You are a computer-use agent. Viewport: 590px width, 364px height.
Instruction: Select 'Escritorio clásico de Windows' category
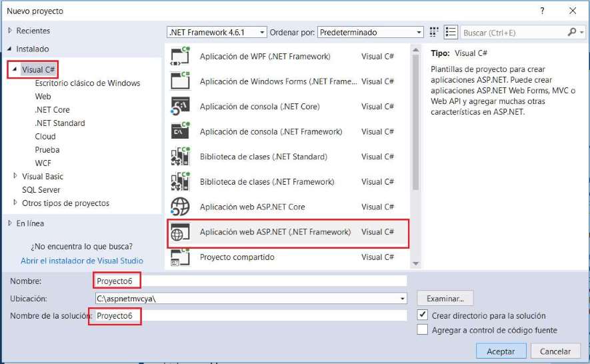pyautogui.click(x=87, y=83)
